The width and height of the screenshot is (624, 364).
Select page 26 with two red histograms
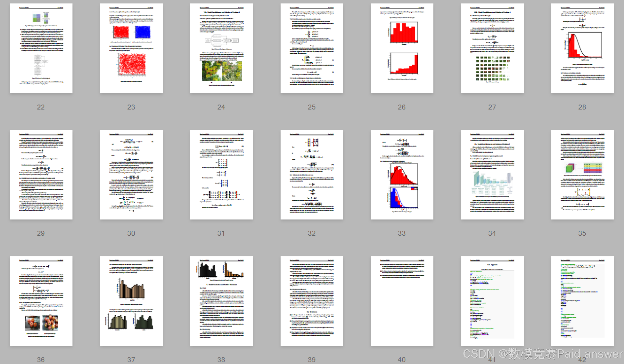point(402,48)
